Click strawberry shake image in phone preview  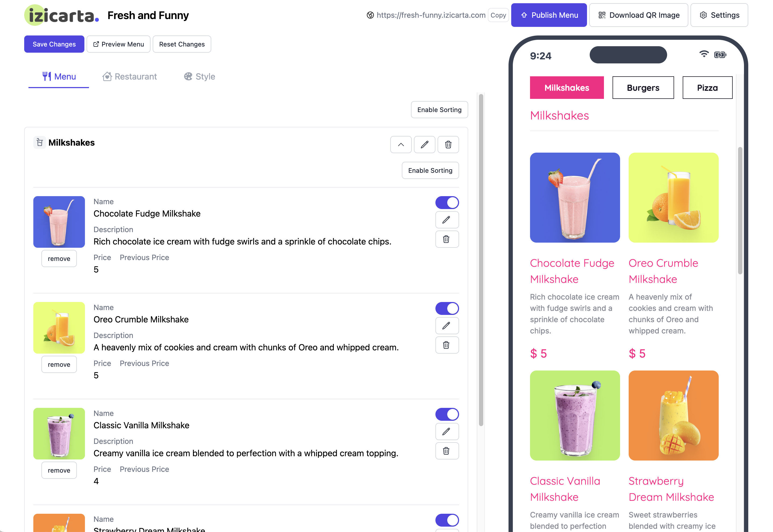575,198
